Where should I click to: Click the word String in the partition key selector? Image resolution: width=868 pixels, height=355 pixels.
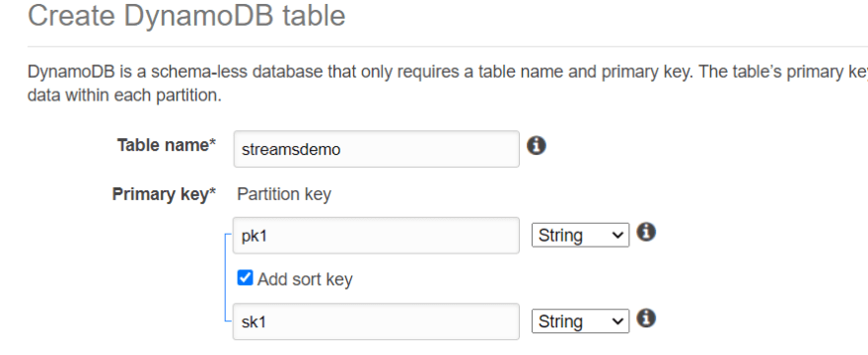pos(560,236)
